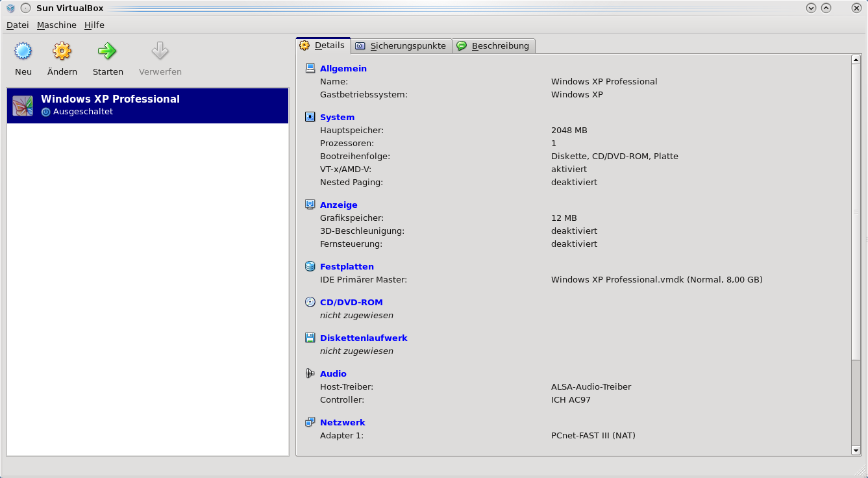Click the 12 MB Grafikspeicher value
Viewport: 868px width, 478px height.
(x=564, y=218)
